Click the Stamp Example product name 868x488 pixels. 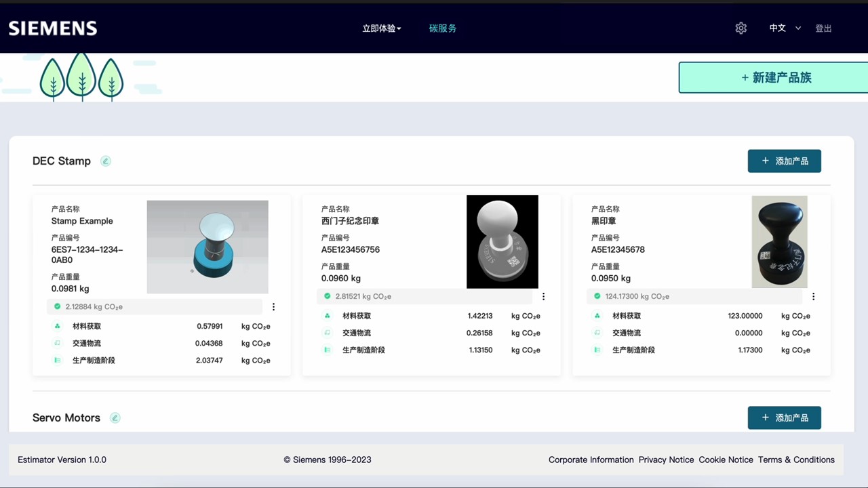click(82, 221)
